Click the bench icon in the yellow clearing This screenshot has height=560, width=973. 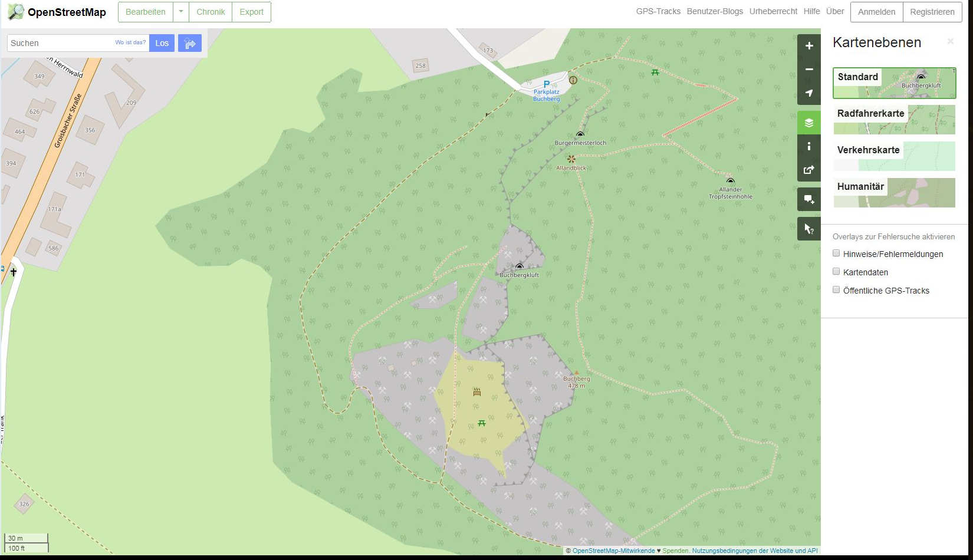[x=477, y=391]
